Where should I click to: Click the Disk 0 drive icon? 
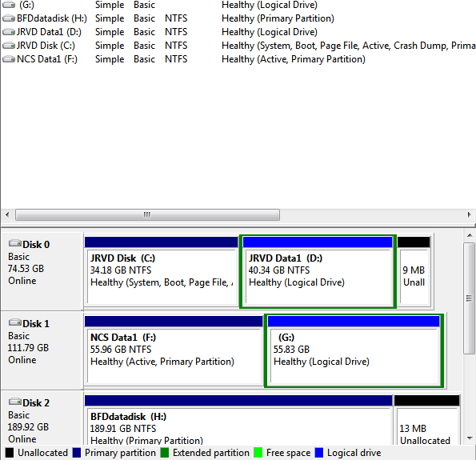(x=15, y=243)
